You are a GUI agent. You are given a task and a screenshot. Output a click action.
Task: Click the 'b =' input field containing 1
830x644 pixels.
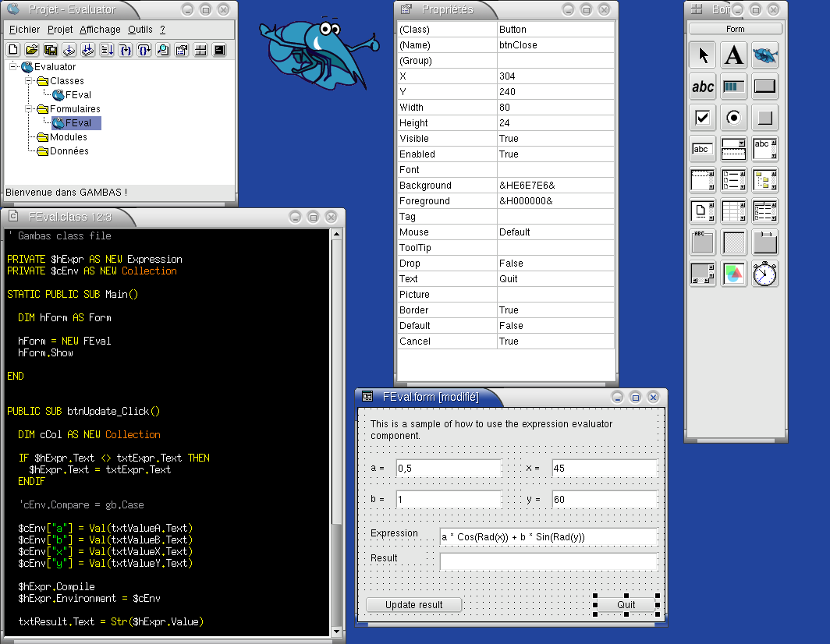(449, 500)
